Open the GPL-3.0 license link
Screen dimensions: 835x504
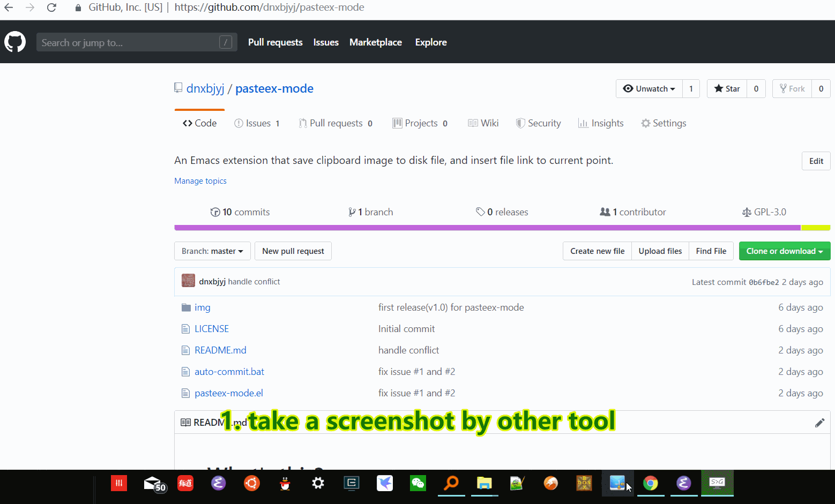[764, 212]
